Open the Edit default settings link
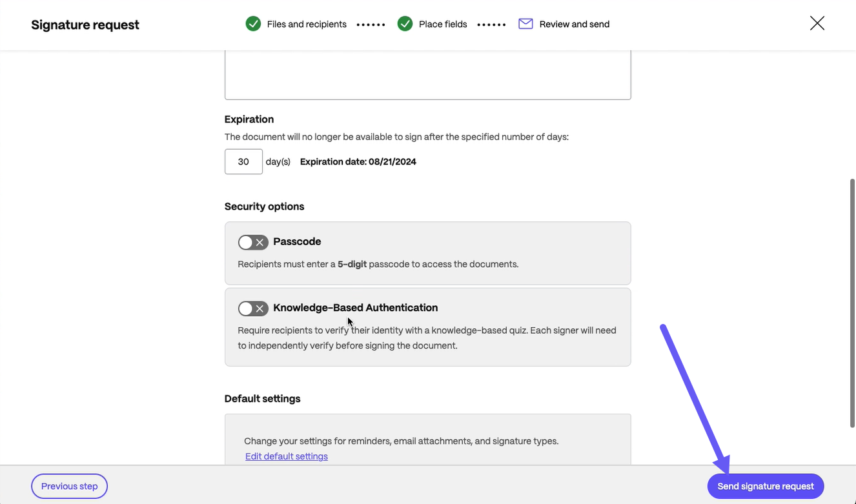This screenshot has height=504, width=856. 287,456
